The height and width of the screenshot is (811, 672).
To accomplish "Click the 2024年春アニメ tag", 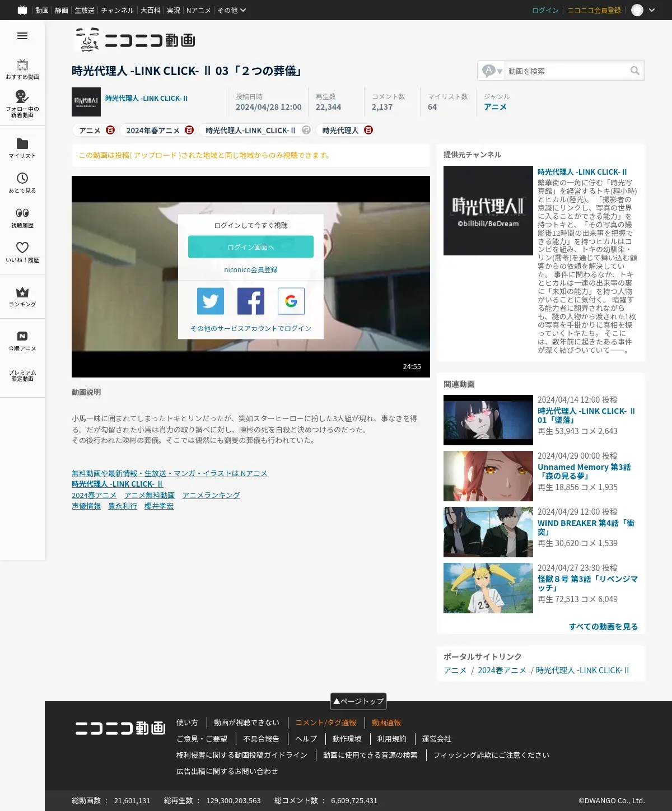I will pos(153,130).
